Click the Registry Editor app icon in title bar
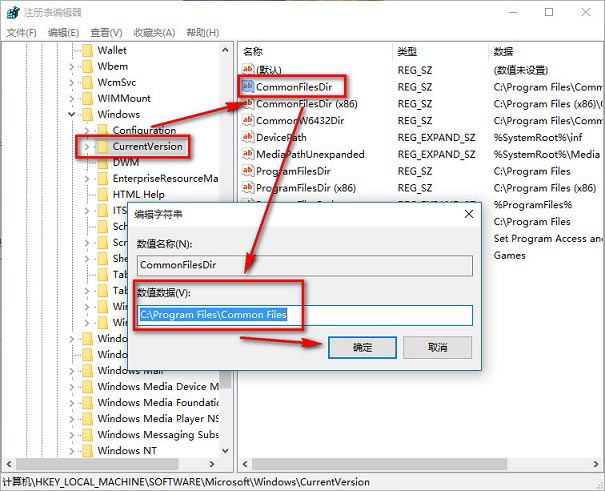The width and height of the screenshot is (605, 491). click(10, 12)
